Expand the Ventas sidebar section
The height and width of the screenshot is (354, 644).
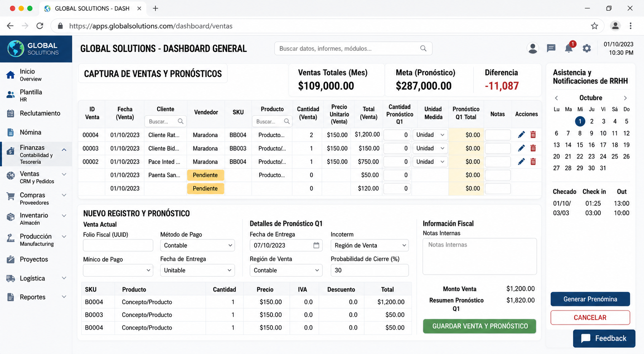point(64,174)
